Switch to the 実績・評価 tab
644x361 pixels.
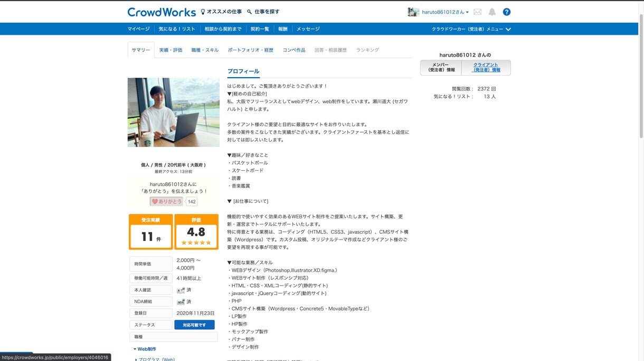[171, 50]
